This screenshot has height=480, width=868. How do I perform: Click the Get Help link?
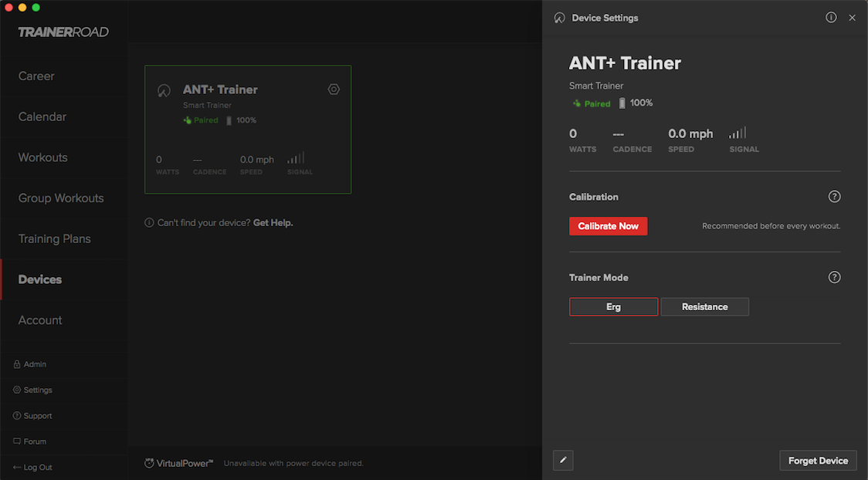tap(273, 222)
